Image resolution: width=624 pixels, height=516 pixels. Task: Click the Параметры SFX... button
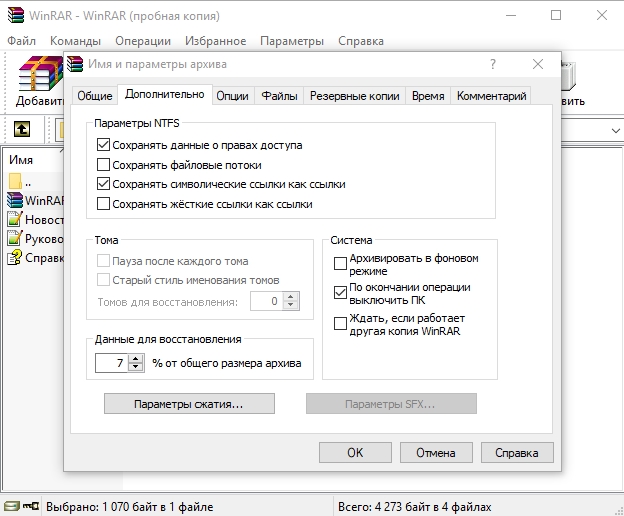tap(391, 404)
